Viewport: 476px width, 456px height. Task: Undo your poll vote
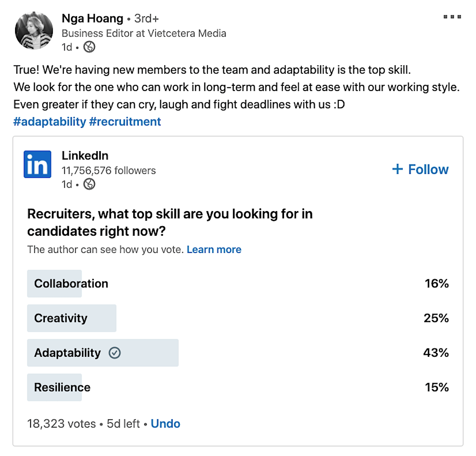[x=165, y=423]
